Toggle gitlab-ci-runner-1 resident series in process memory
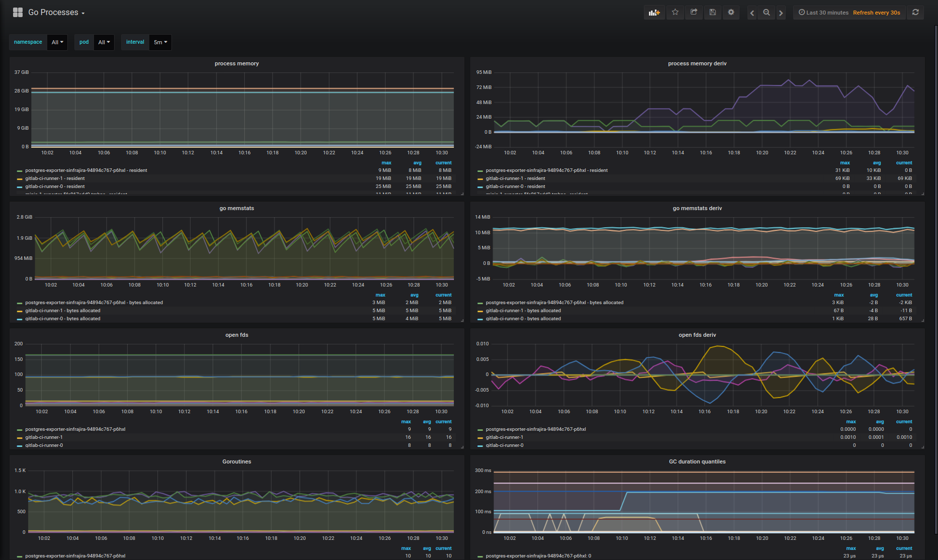Image resolution: width=938 pixels, height=560 pixels. pyautogui.click(x=55, y=178)
